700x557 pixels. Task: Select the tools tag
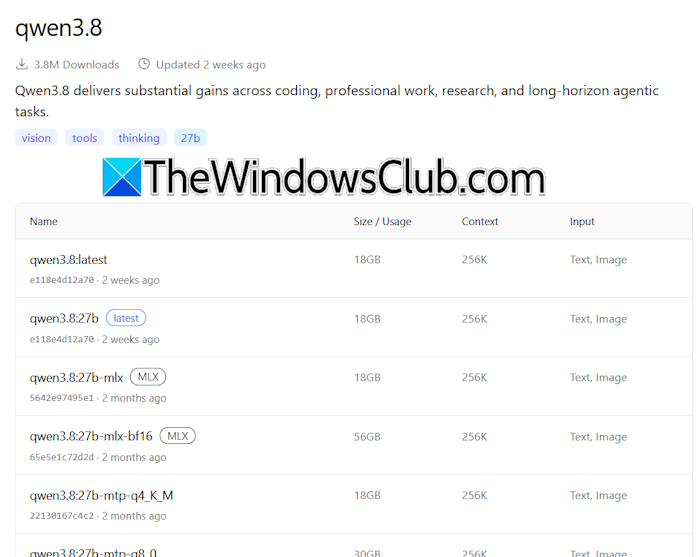pos(85,138)
